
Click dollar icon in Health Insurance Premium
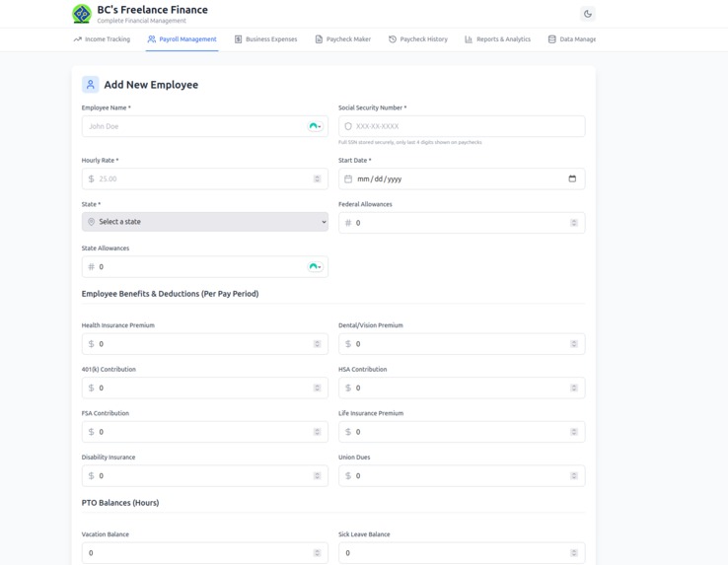(92, 344)
